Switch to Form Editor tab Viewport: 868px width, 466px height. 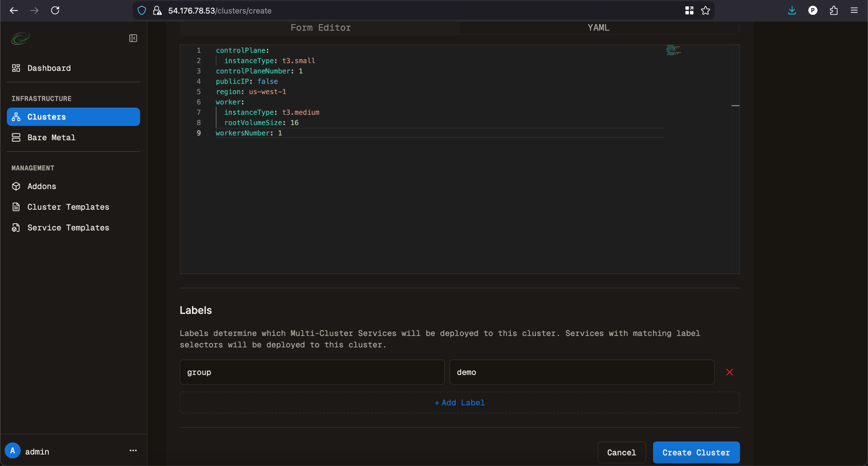tap(320, 28)
